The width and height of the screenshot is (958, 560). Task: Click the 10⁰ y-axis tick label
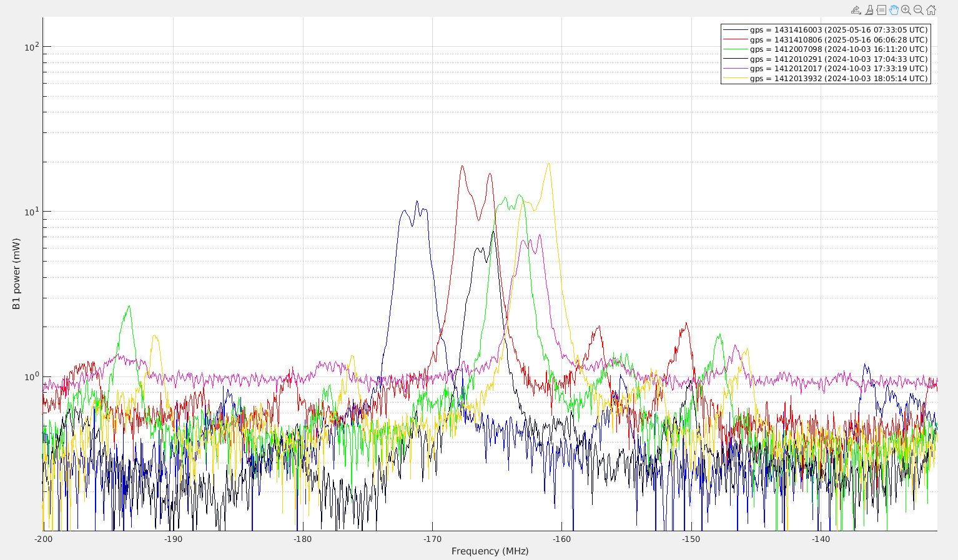pyautogui.click(x=31, y=376)
